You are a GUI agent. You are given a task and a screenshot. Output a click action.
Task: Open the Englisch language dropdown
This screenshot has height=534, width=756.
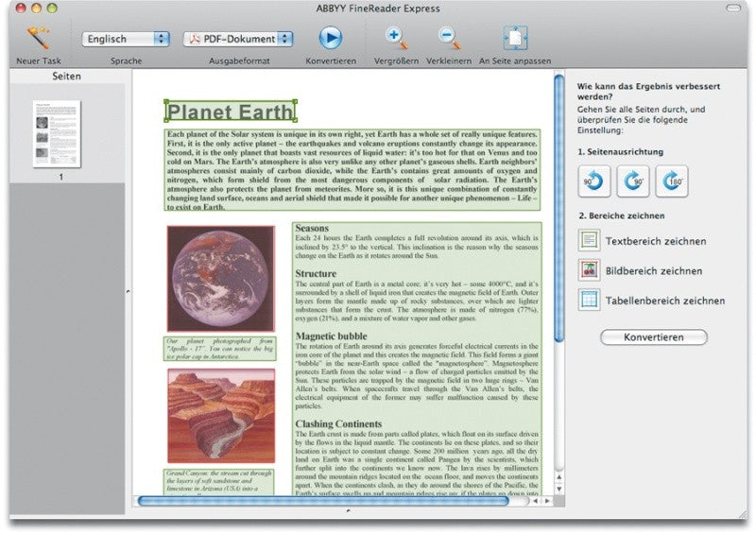126,39
